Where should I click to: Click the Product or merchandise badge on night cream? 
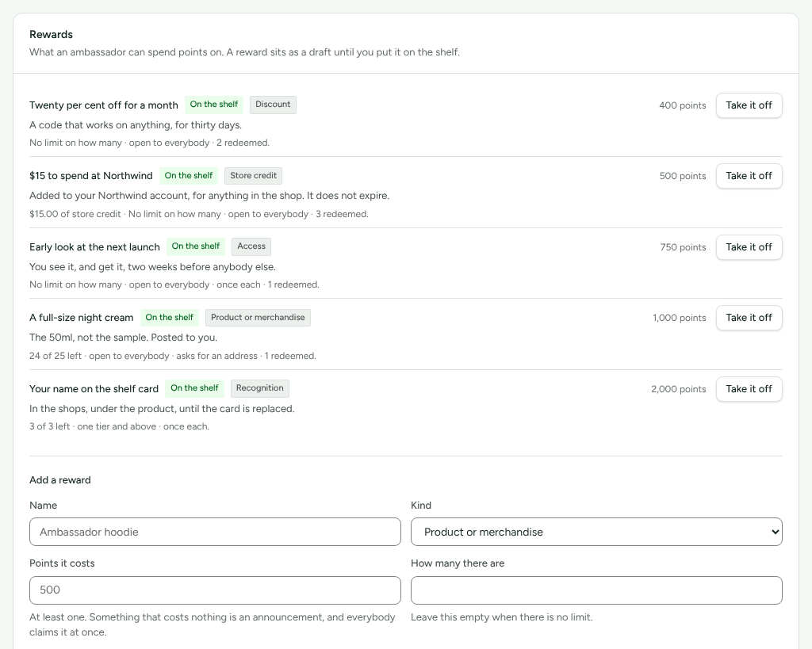click(258, 318)
